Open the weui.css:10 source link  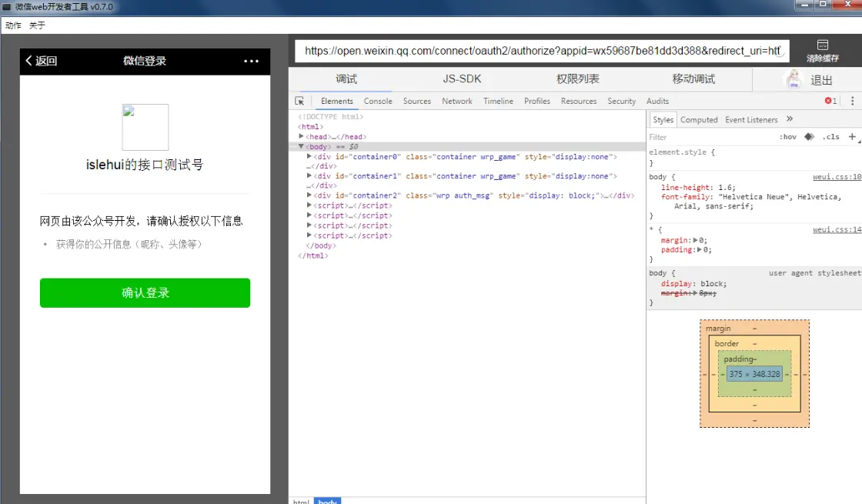coord(837,177)
